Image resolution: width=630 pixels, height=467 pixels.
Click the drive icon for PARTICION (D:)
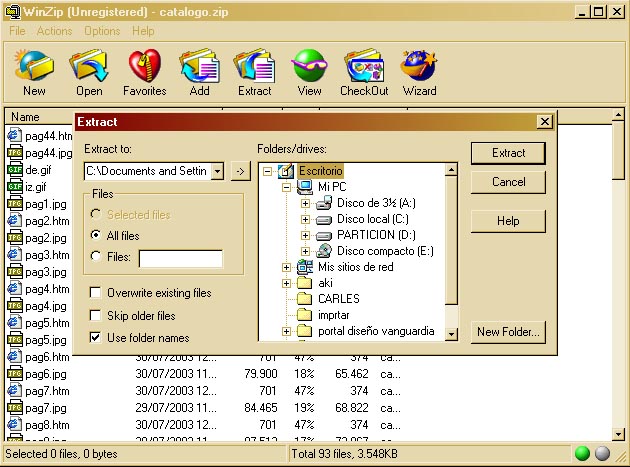point(324,236)
